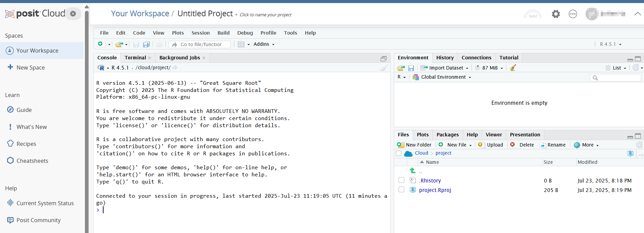The image size is (644, 233).
Task: Switch to the Terminal tab
Action: (x=135, y=58)
